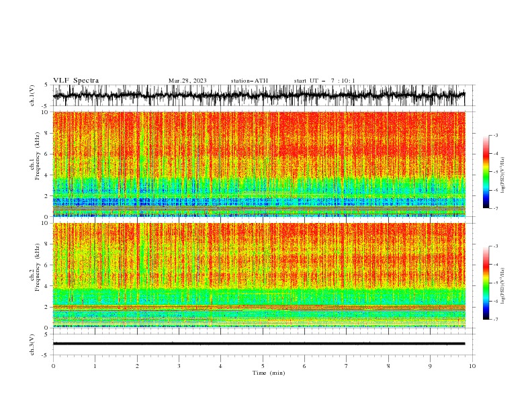Click time axis tick label '5'

[x=263, y=366]
